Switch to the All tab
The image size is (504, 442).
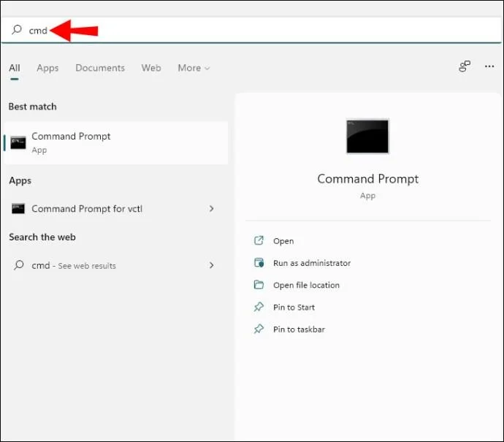tap(15, 68)
